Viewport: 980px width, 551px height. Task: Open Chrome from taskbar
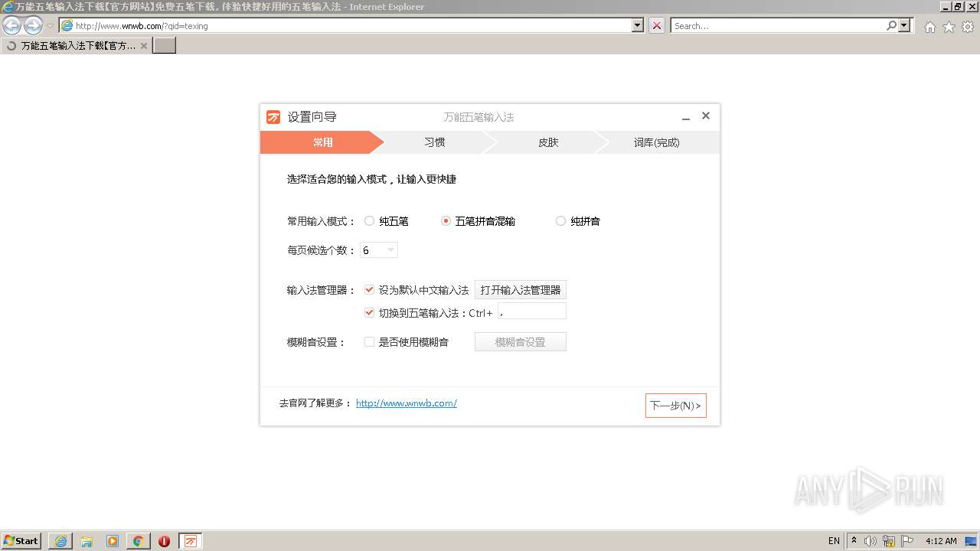coord(138,541)
